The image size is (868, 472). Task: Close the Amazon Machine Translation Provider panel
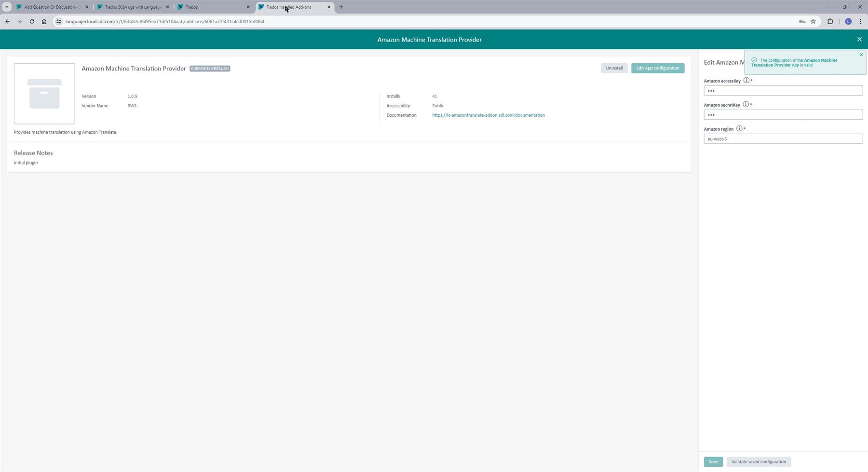[859, 40]
